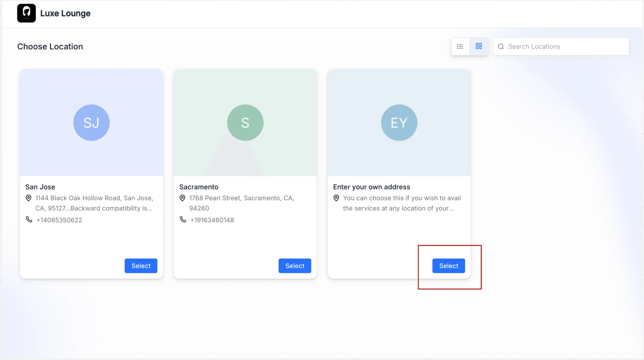Click Sacramento phone icon

(x=183, y=220)
